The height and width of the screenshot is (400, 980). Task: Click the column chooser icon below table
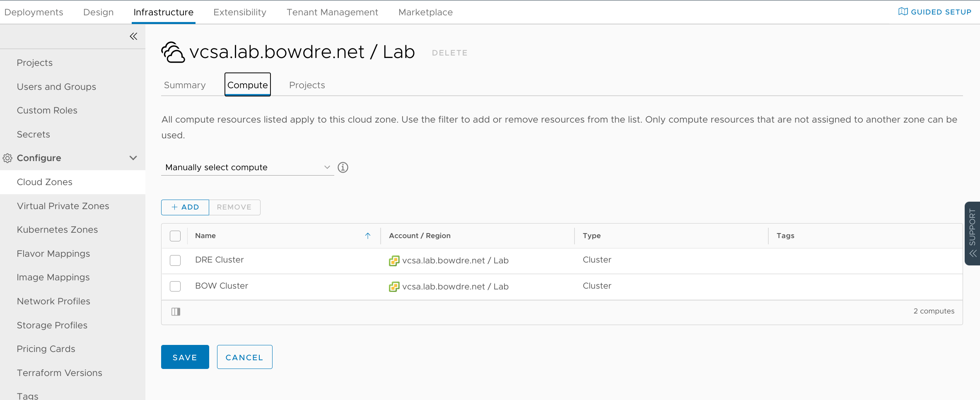tap(176, 311)
